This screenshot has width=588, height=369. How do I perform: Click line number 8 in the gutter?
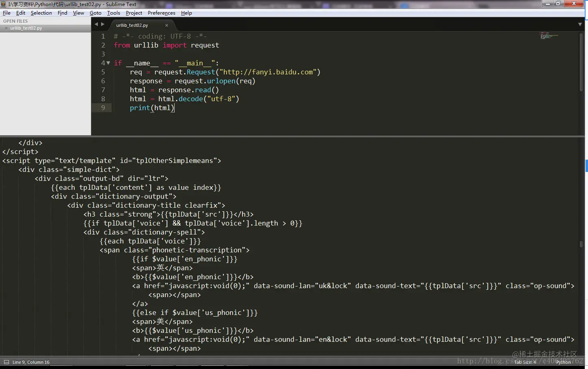point(103,99)
